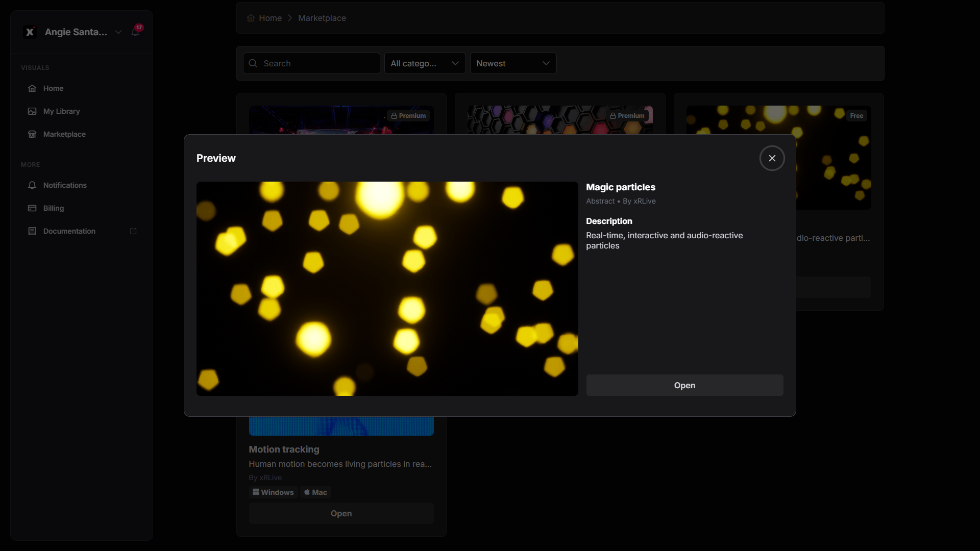Click the Mac platform tag
The image size is (980, 551).
coord(315,492)
